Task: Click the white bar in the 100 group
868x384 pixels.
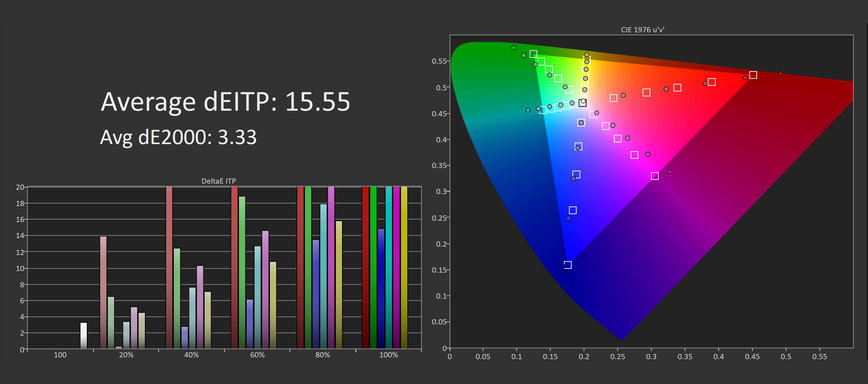Action: (84, 335)
